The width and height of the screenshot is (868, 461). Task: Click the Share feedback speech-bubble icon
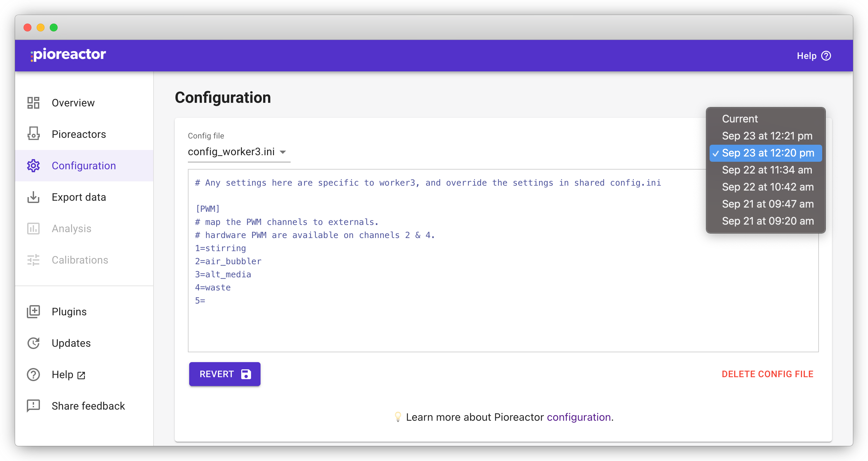point(33,406)
